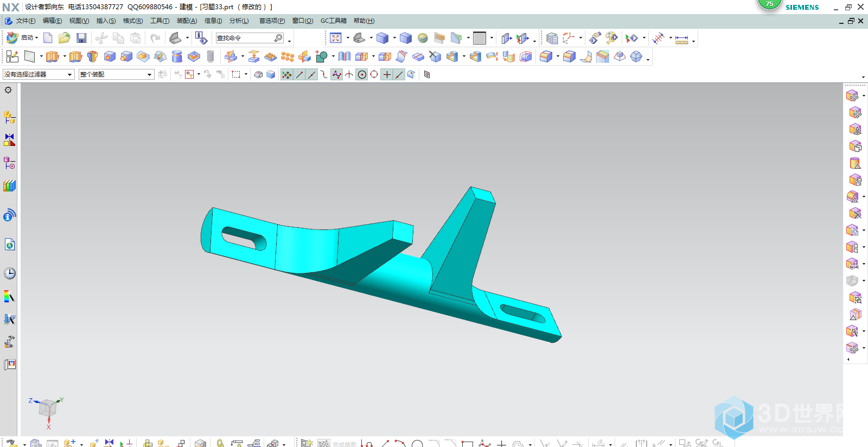Click the magnifier icon in command finder

point(278,38)
